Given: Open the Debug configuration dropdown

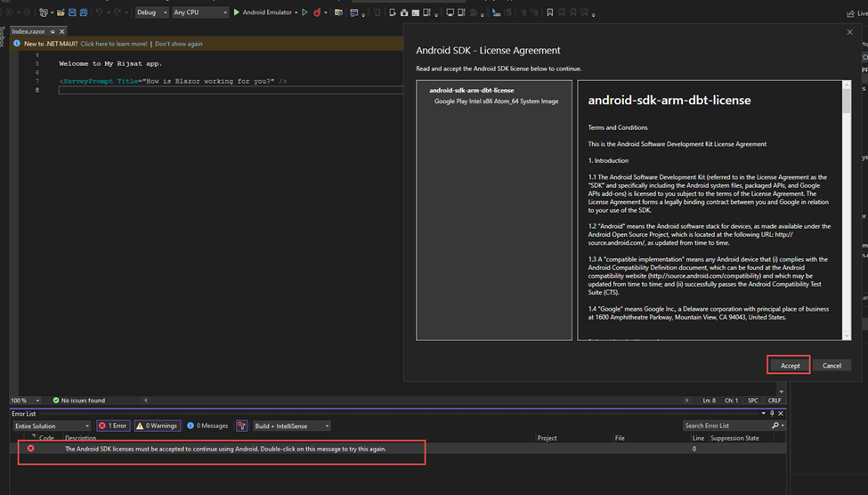Looking at the screenshot, I should pyautogui.click(x=151, y=12).
